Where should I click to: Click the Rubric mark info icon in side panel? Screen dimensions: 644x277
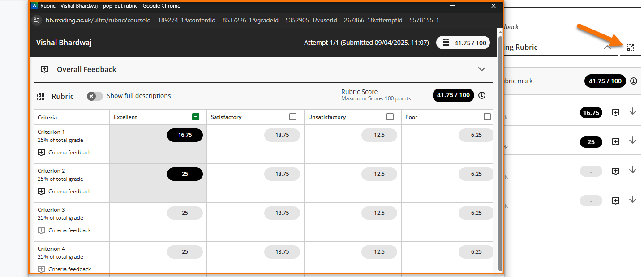pyautogui.click(x=633, y=81)
